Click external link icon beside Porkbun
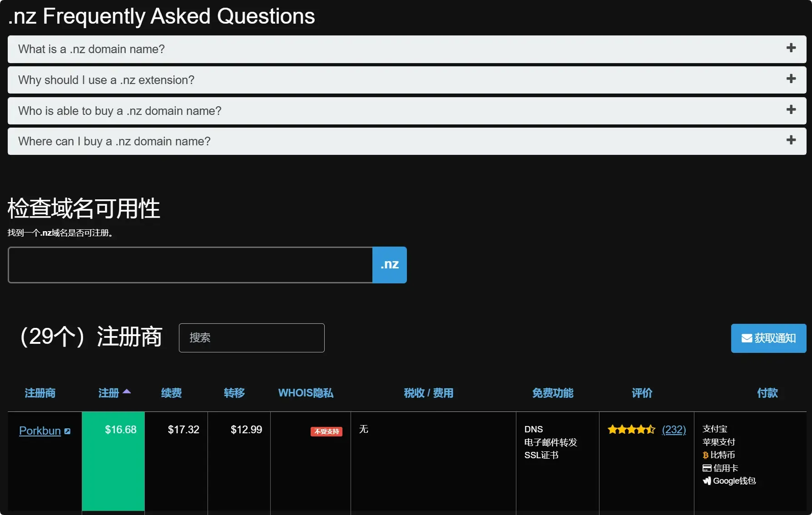812x515 pixels. pos(67,431)
